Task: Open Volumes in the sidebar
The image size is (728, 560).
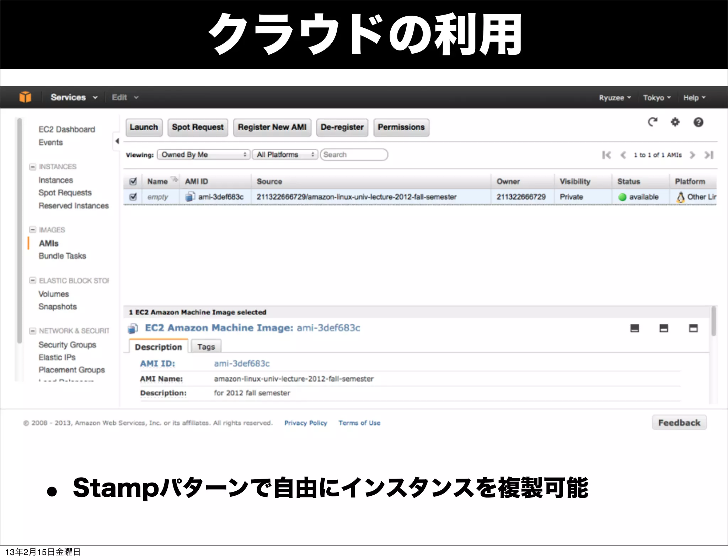Action: [54, 294]
